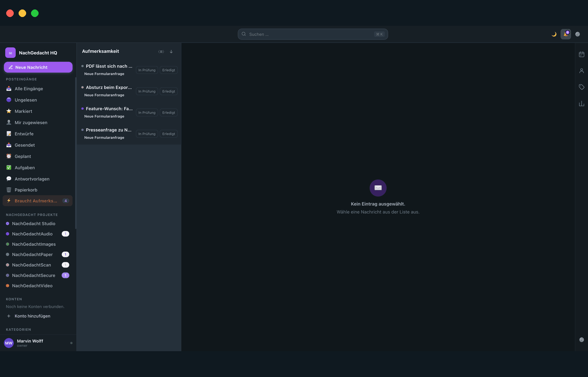Open calendar icon in right sidebar
This screenshot has height=377, width=588.
click(581, 54)
